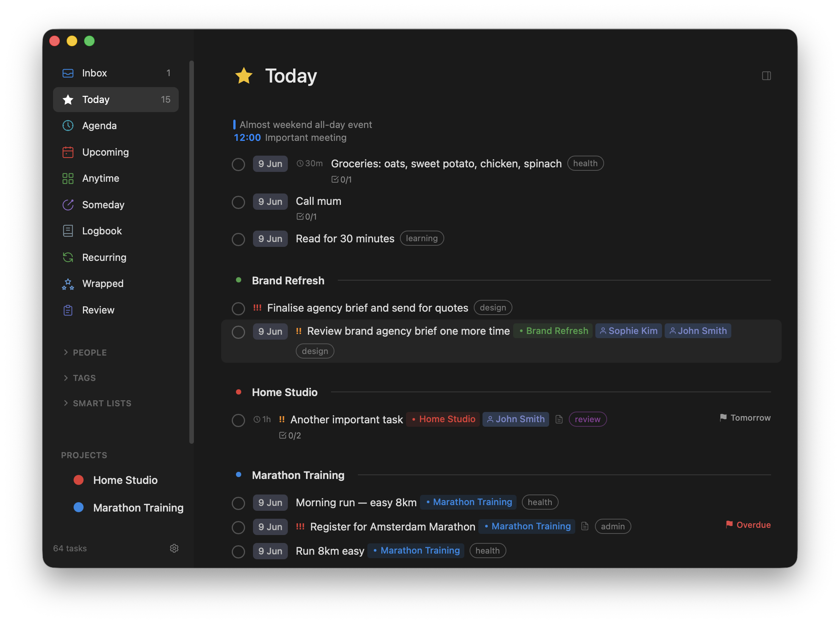
Task: Open the Inbox list
Action: (116, 73)
